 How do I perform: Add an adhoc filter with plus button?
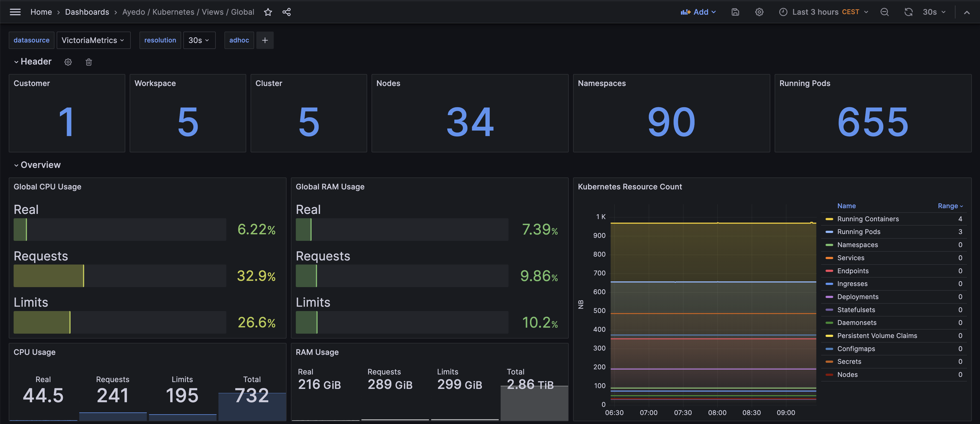265,40
